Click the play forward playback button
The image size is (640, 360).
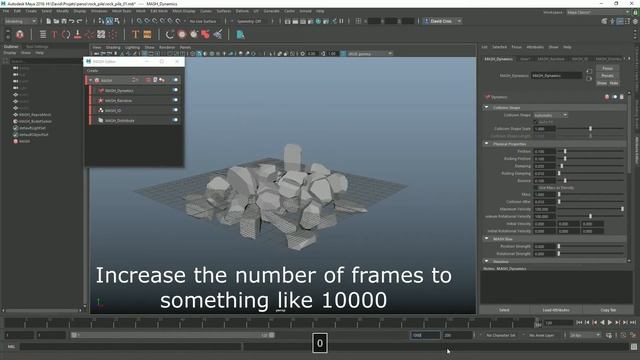(x=610, y=322)
